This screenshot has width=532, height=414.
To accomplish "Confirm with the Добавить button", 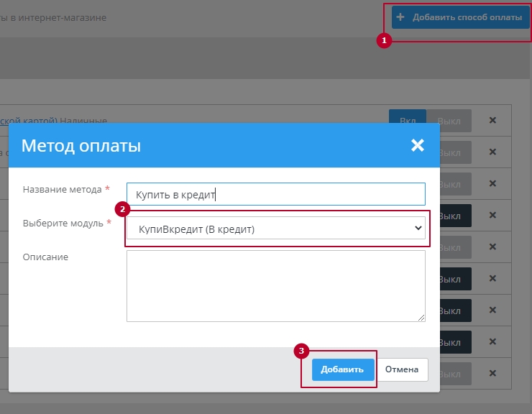I will (343, 369).
